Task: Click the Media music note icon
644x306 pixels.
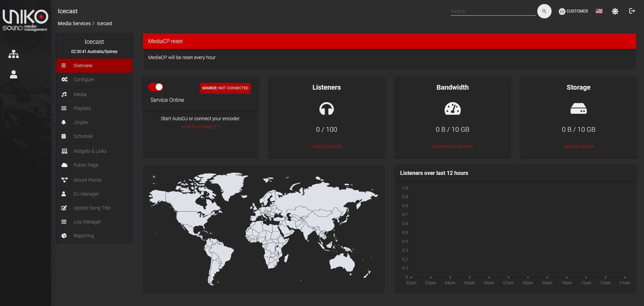Action: pos(64,94)
